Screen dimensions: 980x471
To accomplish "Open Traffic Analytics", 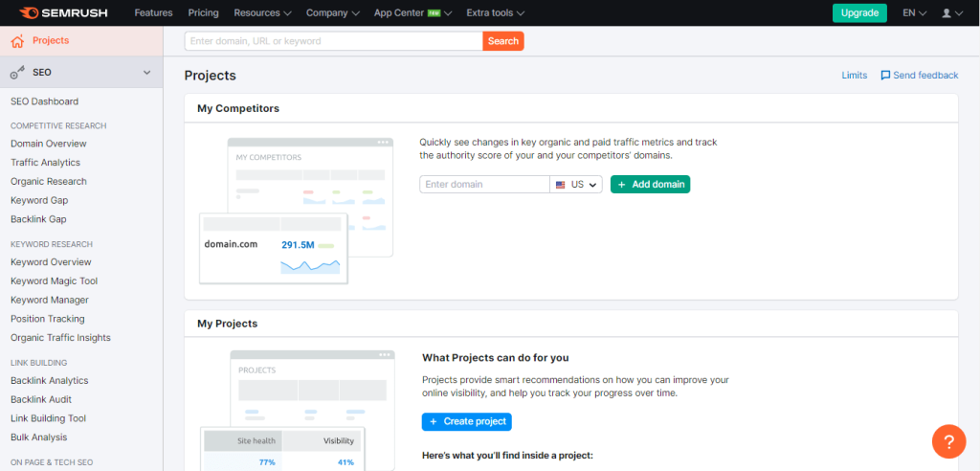I will pos(46,162).
